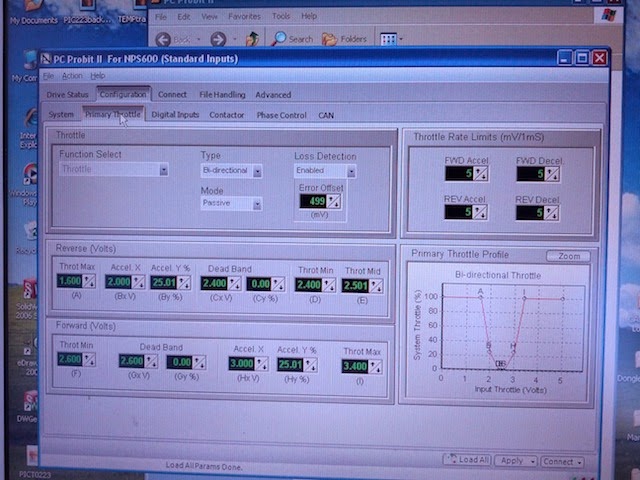Viewport: 640px width, 480px height.
Task: Select the My Documents desktop icon
Action: click(x=34, y=12)
